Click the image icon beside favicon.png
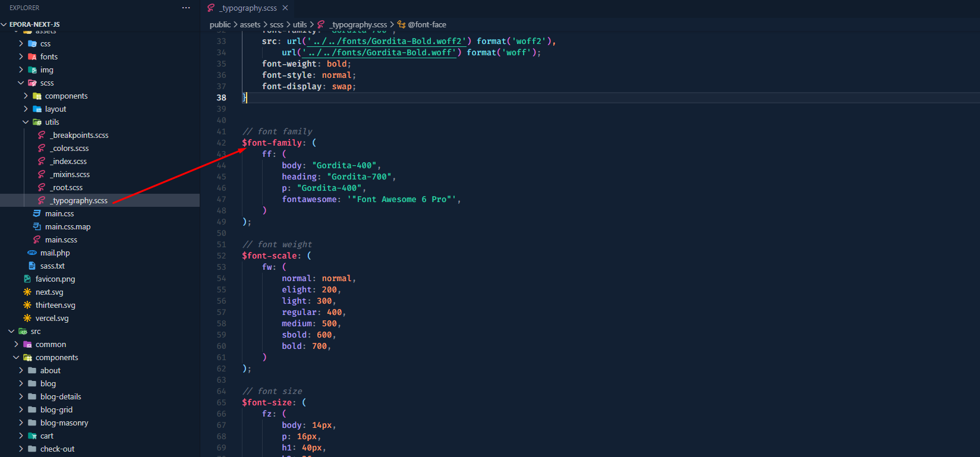 coord(27,279)
